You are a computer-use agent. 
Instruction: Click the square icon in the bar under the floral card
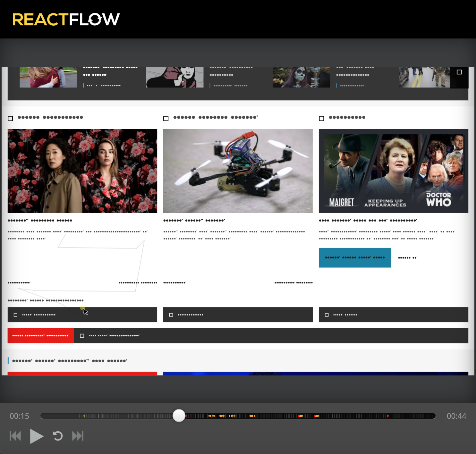15,315
